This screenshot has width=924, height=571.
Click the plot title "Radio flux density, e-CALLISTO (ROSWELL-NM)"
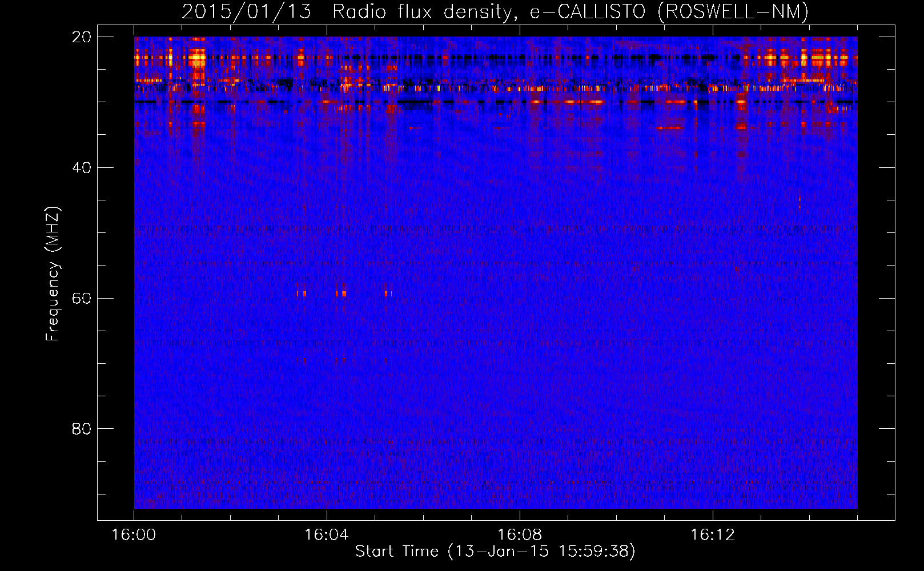point(571,11)
